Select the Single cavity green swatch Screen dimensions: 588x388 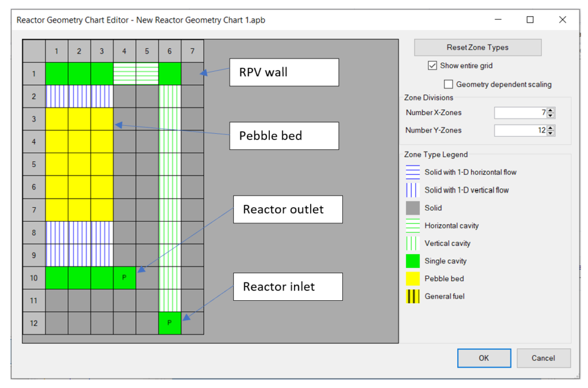(x=412, y=261)
